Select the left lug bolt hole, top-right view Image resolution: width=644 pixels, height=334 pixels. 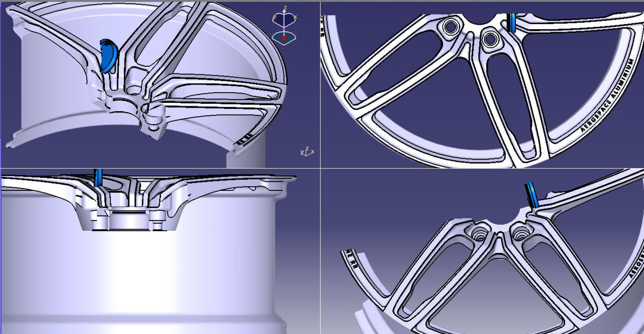point(450,27)
